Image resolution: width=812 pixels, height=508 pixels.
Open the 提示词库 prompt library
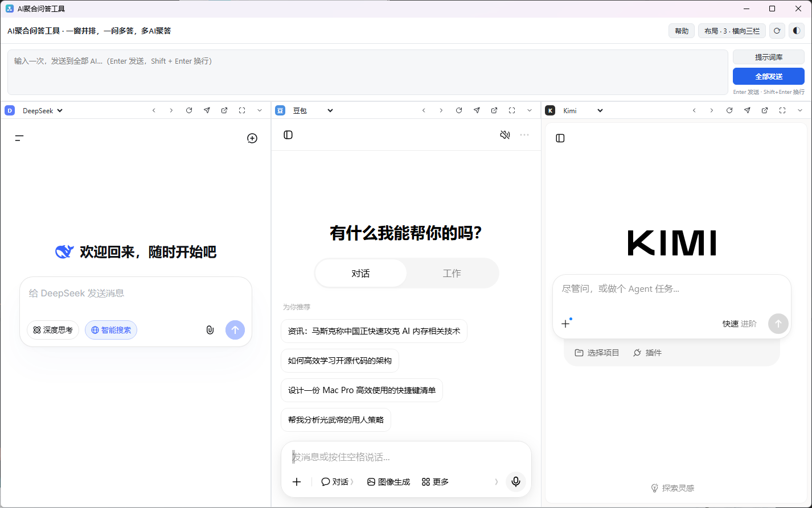[769, 57]
